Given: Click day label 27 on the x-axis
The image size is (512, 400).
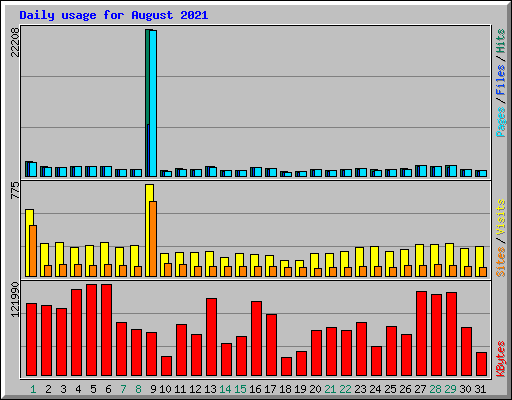Looking at the screenshot, I should click(420, 389).
